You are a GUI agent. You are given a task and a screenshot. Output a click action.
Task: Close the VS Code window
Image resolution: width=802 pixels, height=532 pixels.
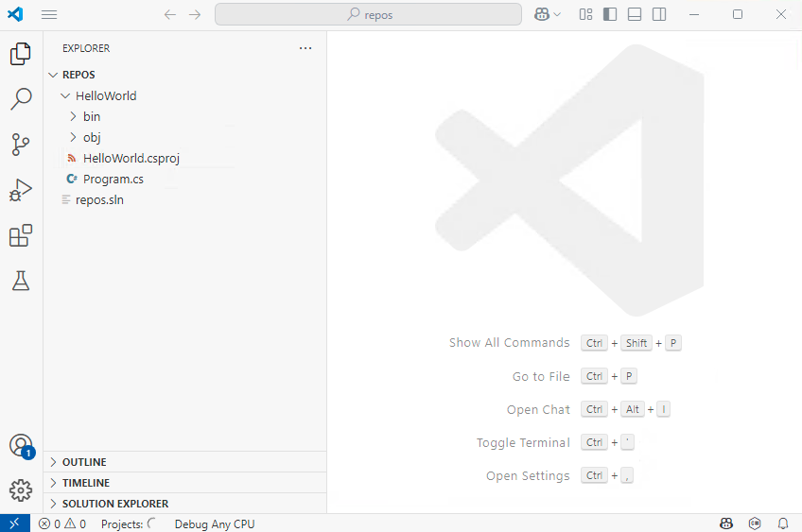point(781,14)
